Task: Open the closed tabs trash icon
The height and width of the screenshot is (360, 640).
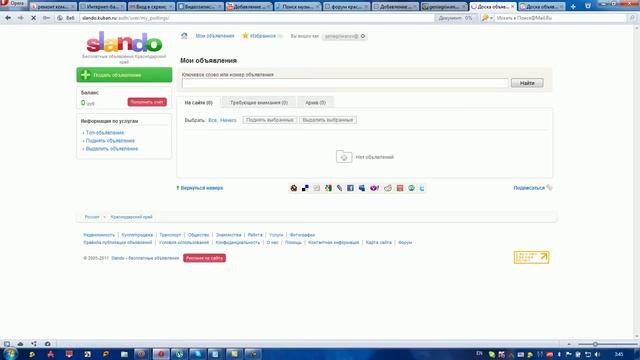Action: coord(588,6)
